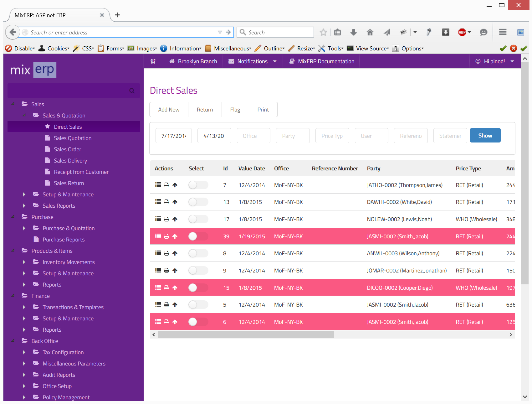
Task: Click the horizontal scrollbar under the table
Action: click(246, 335)
